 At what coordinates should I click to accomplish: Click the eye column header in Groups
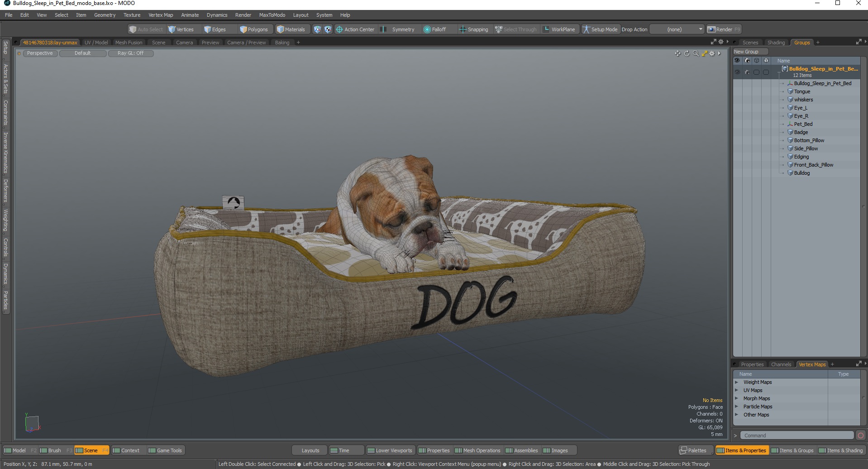pyautogui.click(x=737, y=60)
